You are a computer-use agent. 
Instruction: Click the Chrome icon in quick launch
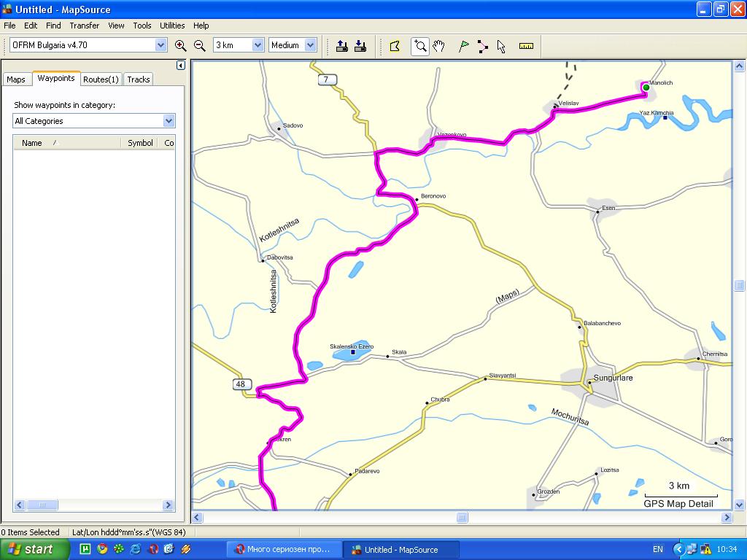102,549
